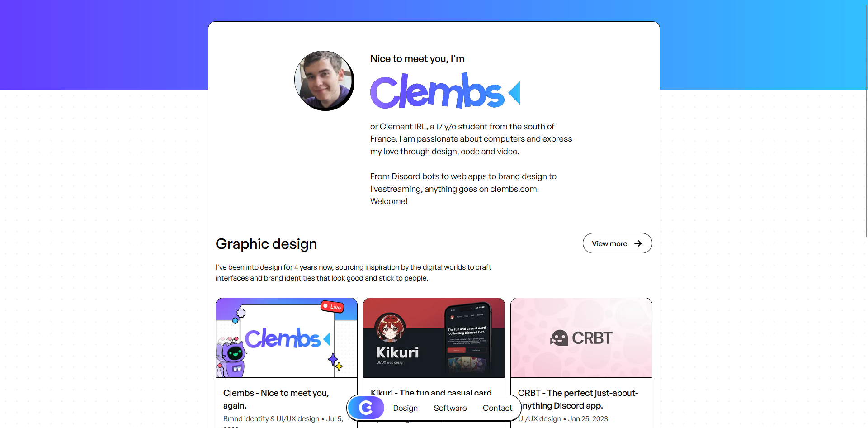Click the Kikuri anime avatar icon
Viewport: 868px width, 428px height.
coord(390,328)
